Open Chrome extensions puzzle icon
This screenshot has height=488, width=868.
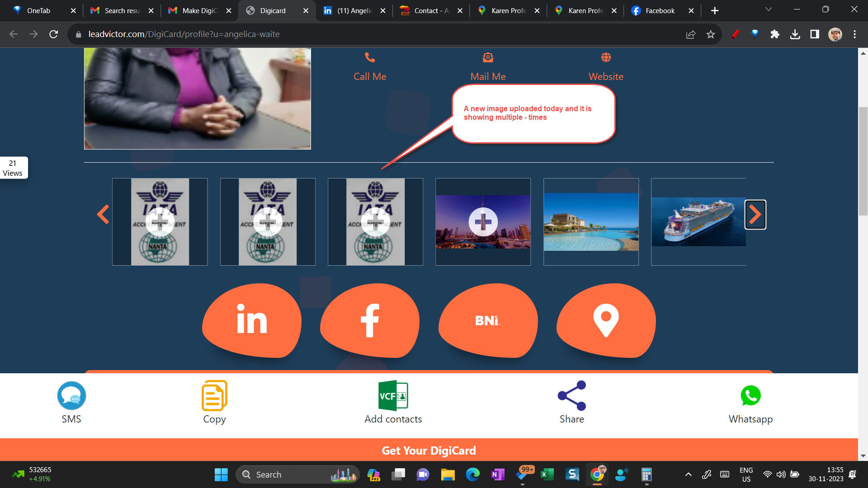tap(775, 34)
